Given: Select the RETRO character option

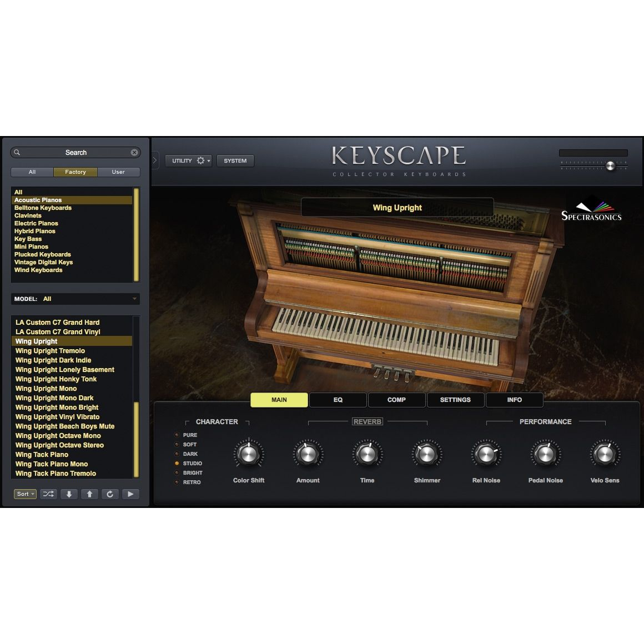Looking at the screenshot, I should (x=176, y=482).
